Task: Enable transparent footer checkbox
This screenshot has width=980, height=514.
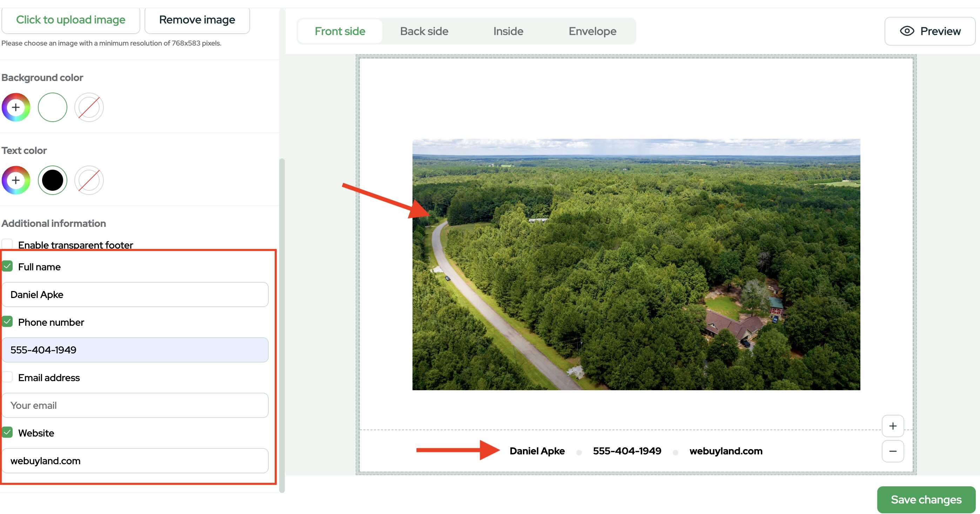Action: [7, 244]
